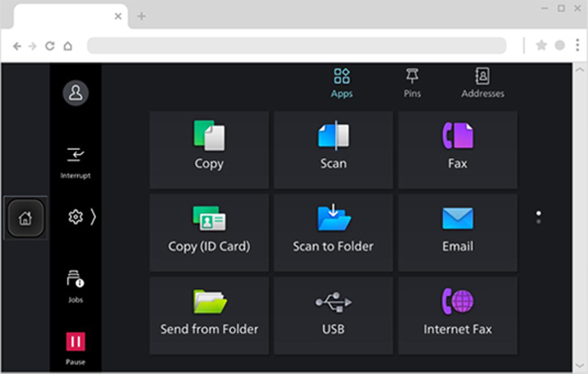Open the browser profile circle icon
This screenshot has width=588, height=374.
[x=559, y=45]
